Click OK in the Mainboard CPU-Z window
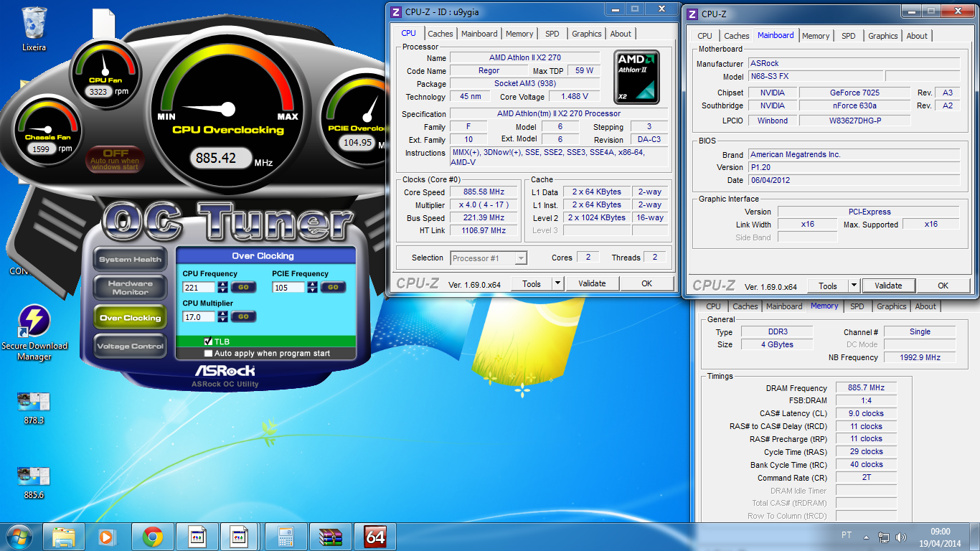The height and width of the screenshot is (551, 980). pos(943,286)
